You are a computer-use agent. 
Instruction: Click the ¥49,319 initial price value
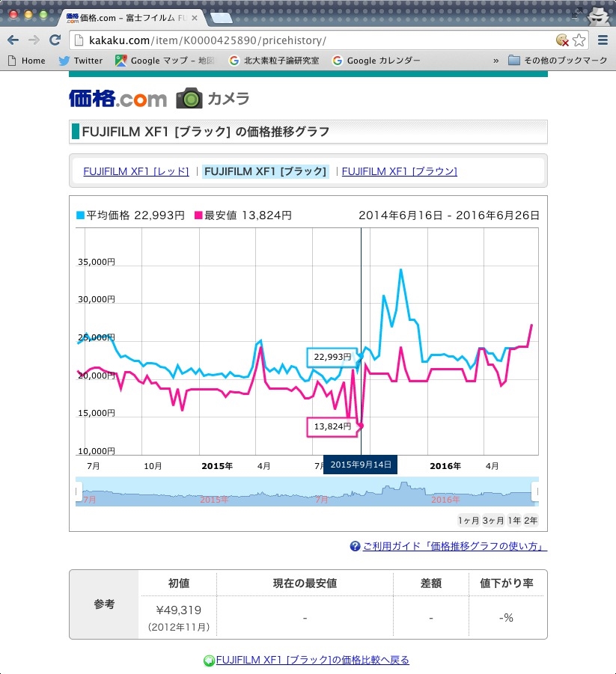pos(179,610)
